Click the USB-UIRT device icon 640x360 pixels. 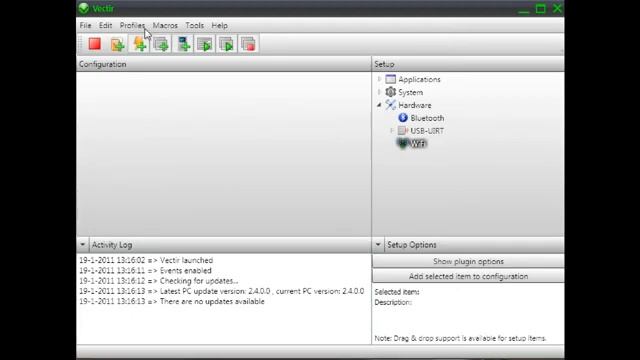403,131
